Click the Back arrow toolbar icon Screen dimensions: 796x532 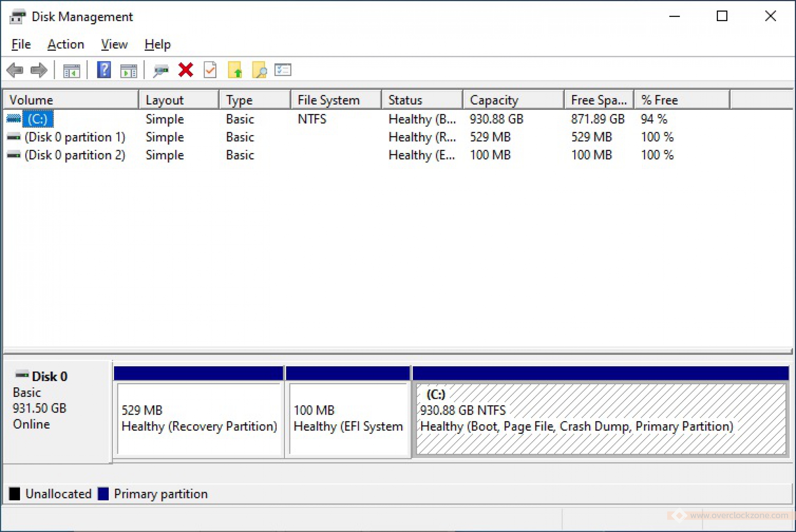coord(15,70)
